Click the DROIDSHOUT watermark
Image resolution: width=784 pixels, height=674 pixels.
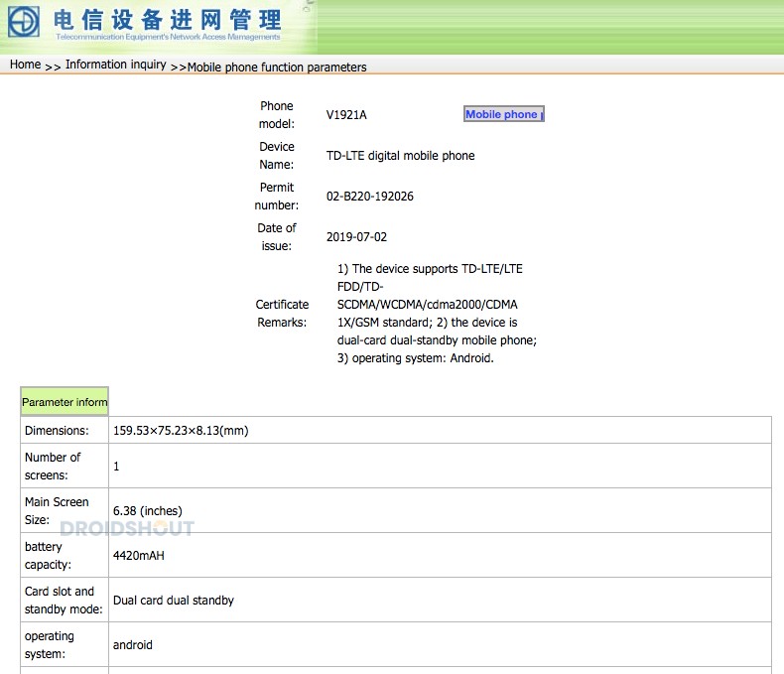click(127, 529)
